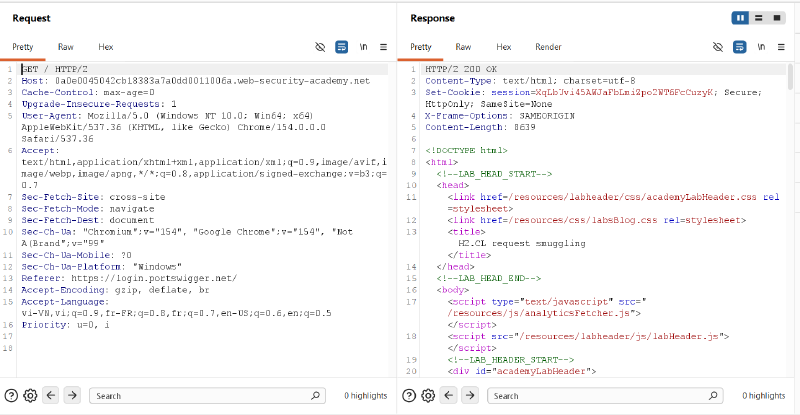This screenshot has height=415, width=800.
Task: Go to the next search match in Request
Action: coord(72,395)
